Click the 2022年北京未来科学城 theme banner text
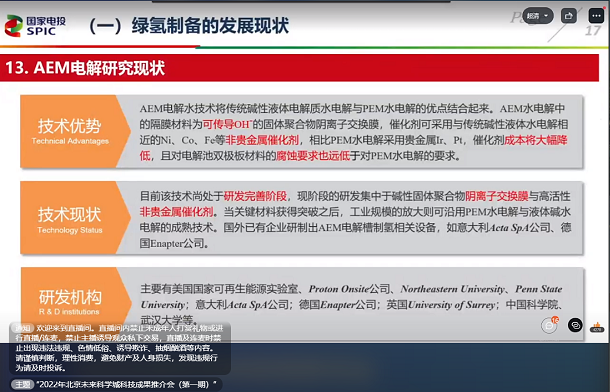Image resolution: width=610 pixels, height=392 pixels. (126, 385)
